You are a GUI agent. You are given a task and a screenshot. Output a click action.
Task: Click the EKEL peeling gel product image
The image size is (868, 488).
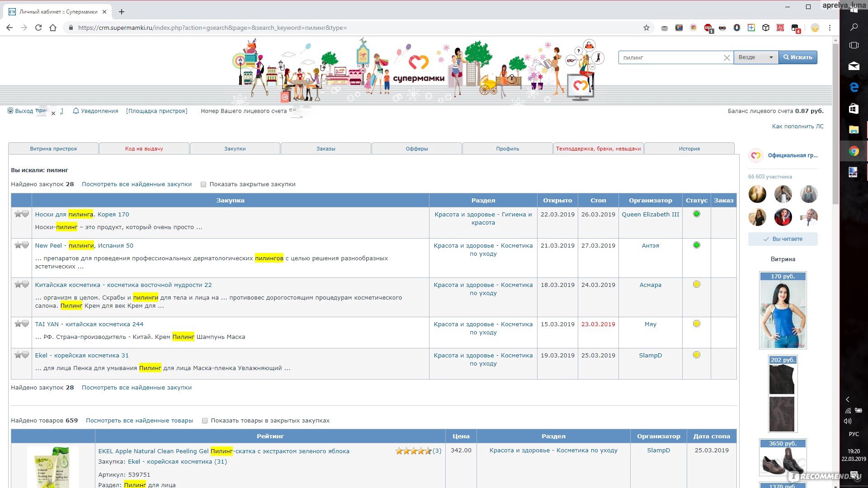(53, 467)
